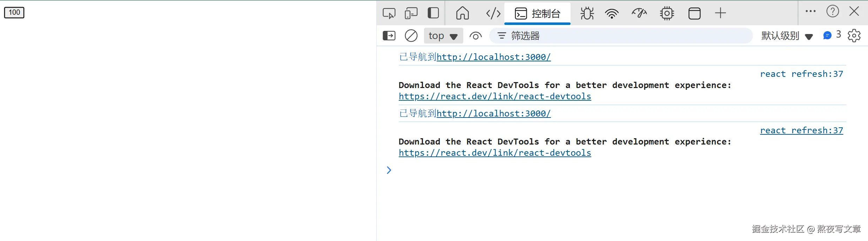The height and width of the screenshot is (241, 868).
Task: Focus the 筛选器 filter input
Action: [621, 36]
